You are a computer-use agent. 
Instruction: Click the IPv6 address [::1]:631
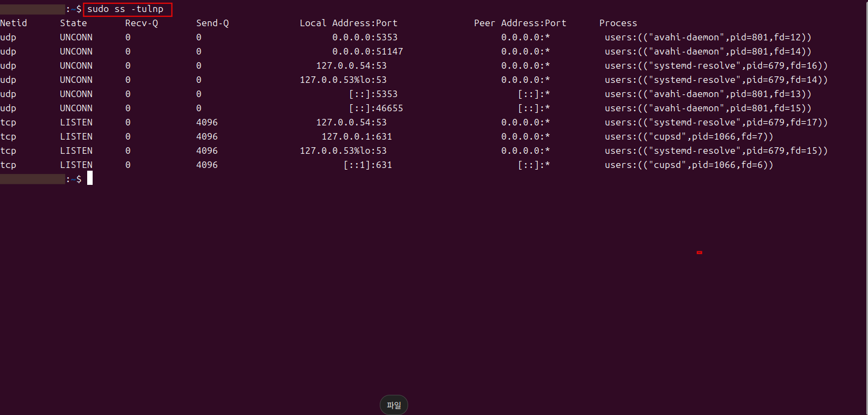[x=367, y=165]
